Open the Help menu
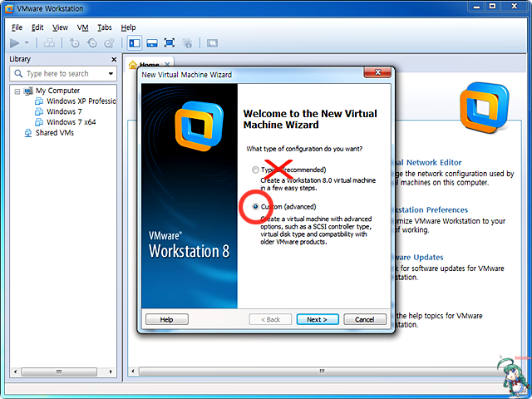532x399 pixels. pos(128,27)
